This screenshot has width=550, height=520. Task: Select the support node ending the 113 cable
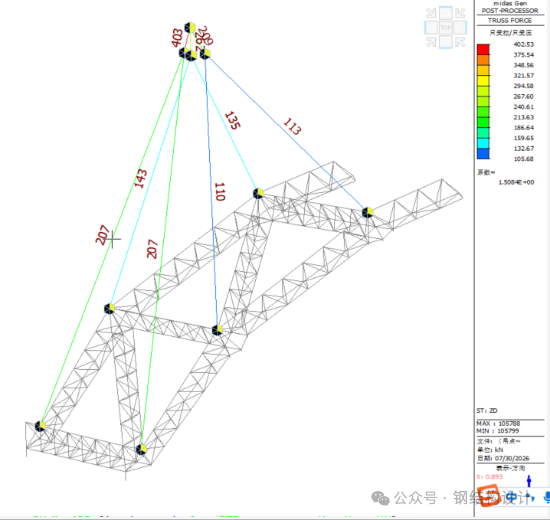click(367, 212)
